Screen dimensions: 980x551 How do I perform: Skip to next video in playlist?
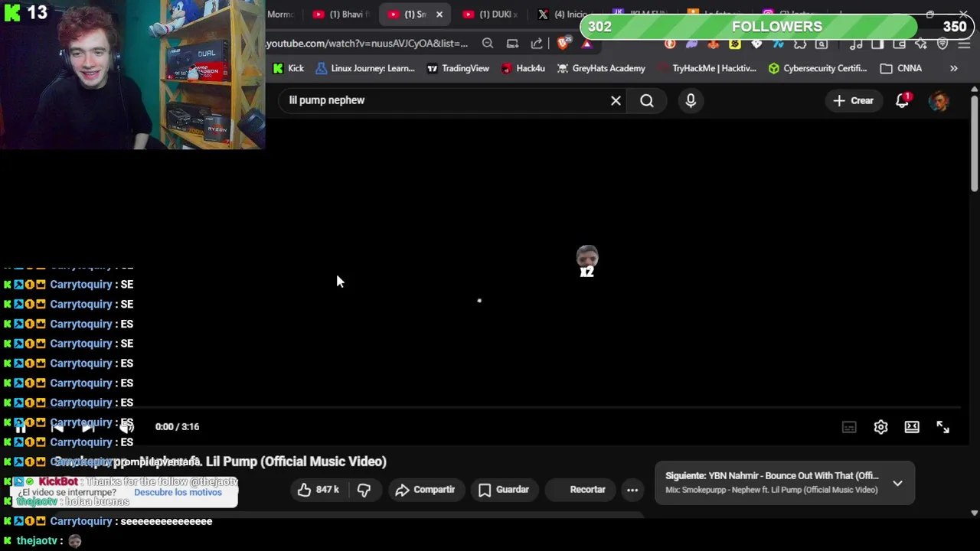click(x=89, y=427)
